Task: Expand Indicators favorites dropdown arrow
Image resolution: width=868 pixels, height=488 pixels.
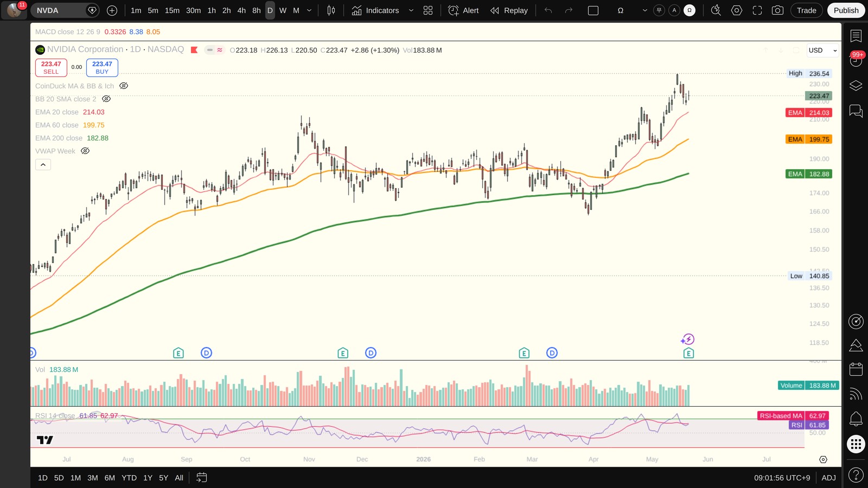Action: coord(411,10)
